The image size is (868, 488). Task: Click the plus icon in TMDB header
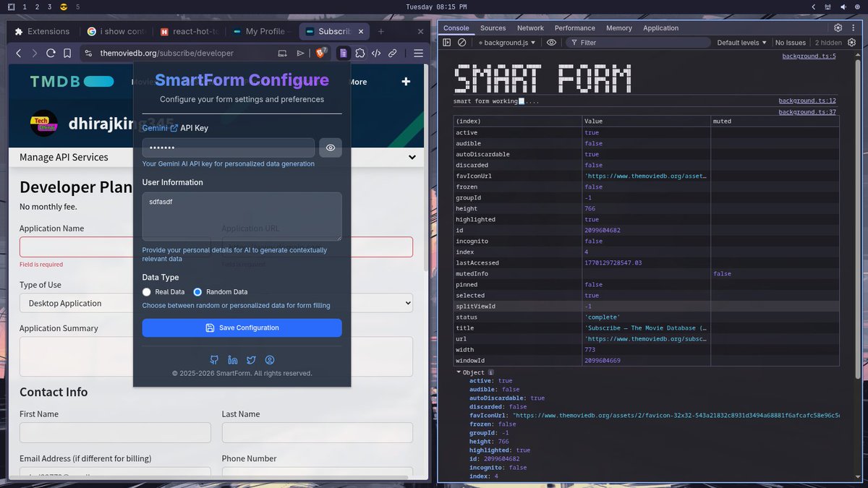(x=406, y=82)
